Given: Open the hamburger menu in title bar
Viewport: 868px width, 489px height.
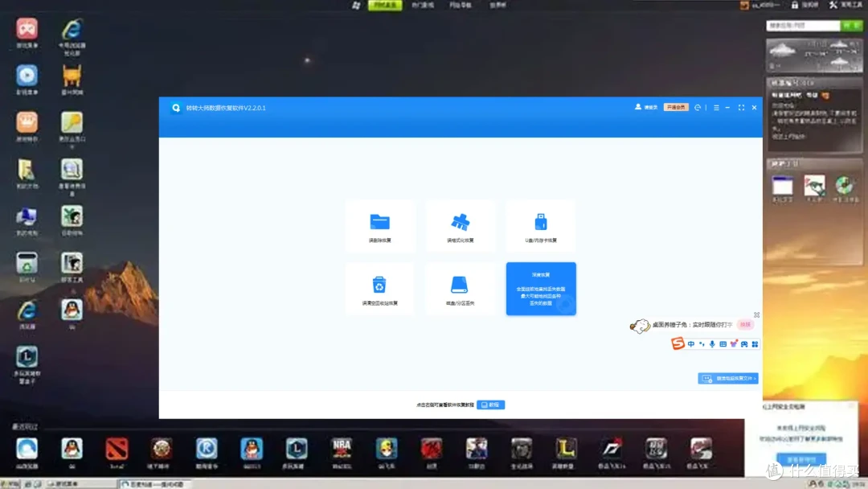Looking at the screenshot, I should (716, 108).
